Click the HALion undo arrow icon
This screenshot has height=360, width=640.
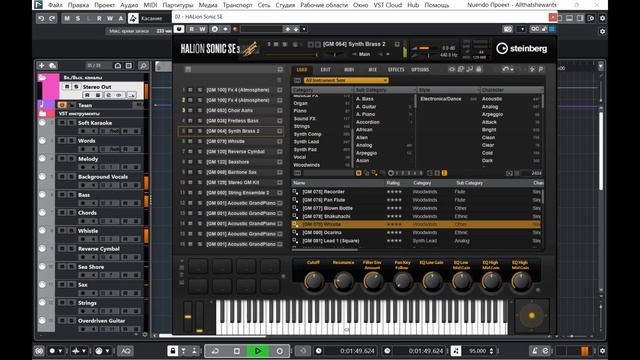(506, 69)
